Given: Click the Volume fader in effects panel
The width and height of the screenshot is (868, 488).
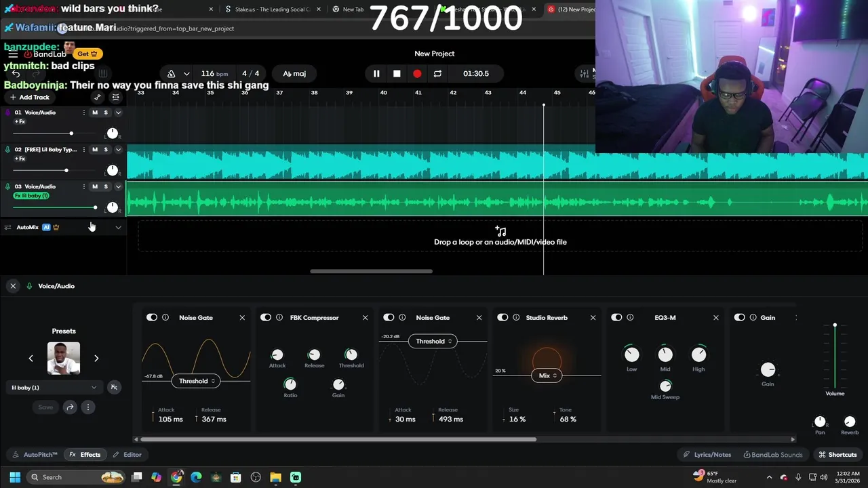Looking at the screenshot, I should tap(835, 356).
